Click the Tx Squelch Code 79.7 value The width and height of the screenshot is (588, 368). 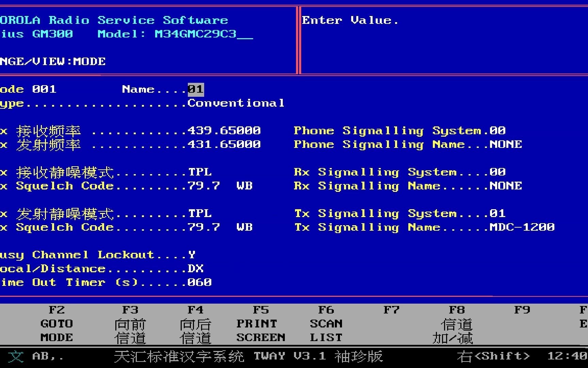(203, 227)
